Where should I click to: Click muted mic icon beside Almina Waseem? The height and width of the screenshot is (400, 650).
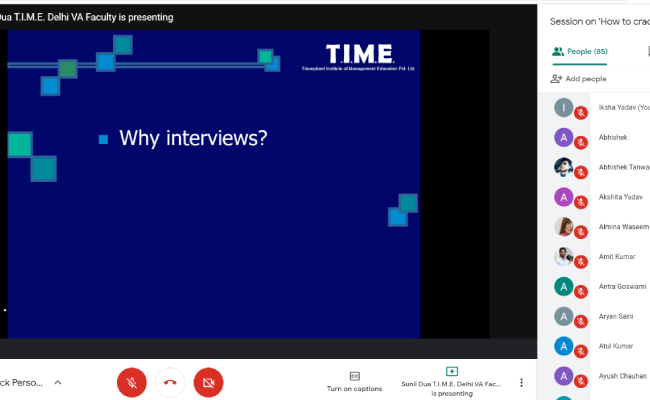click(581, 232)
